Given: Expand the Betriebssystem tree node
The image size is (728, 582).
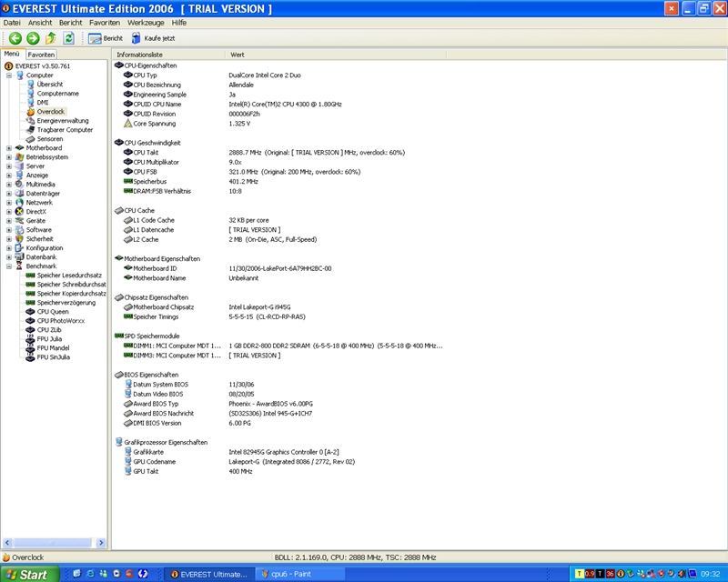Looking at the screenshot, I should coord(9,157).
